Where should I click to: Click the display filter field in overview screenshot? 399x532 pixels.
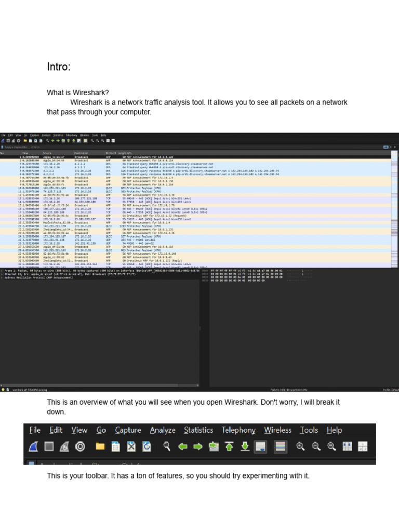pyautogui.click(x=193, y=147)
